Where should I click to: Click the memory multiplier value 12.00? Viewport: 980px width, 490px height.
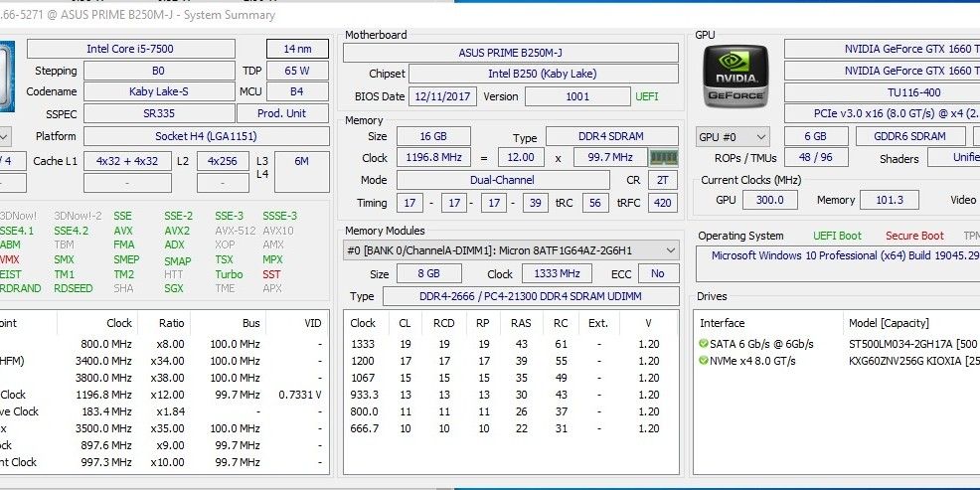[521, 157]
